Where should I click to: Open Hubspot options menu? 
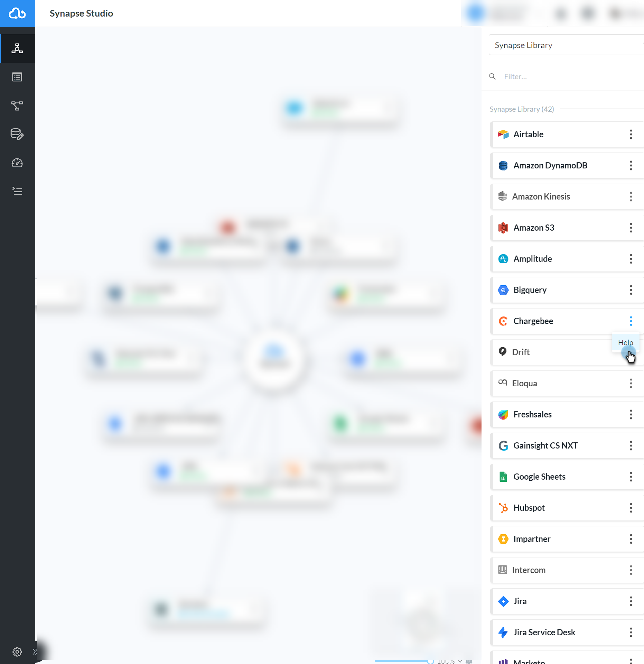tap(631, 508)
